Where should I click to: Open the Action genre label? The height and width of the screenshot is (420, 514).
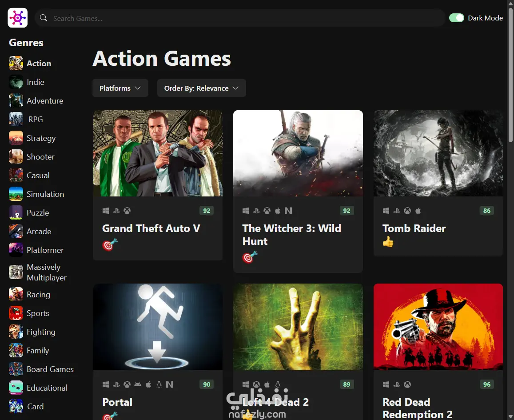(x=39, y=63)
